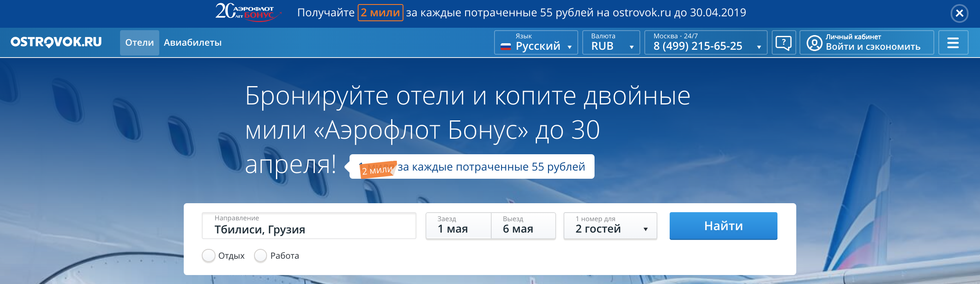Click the headline about двойные мили

click(468, 130)
